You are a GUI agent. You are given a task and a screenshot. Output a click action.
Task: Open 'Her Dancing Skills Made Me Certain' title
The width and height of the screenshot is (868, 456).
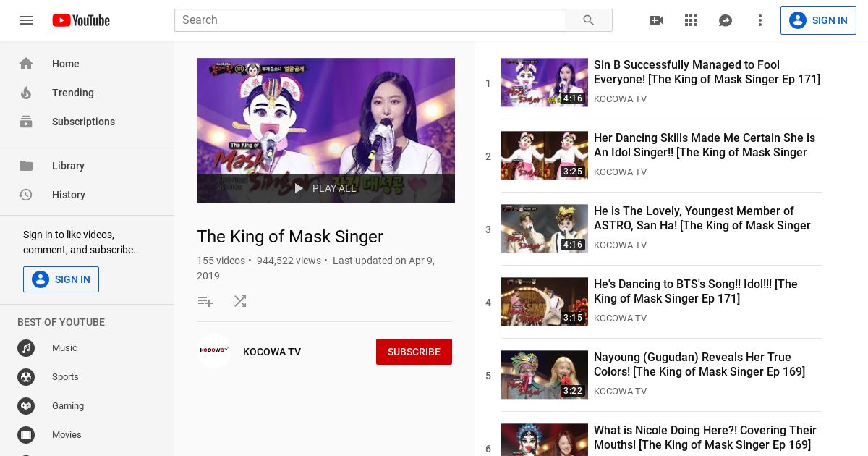(705, 145)
